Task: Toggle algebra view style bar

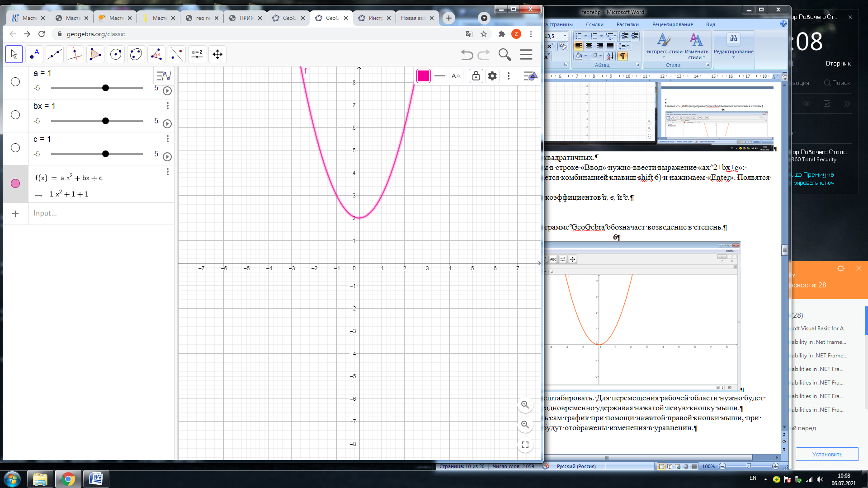Action: pyautogui.click(x=164, y=76)
